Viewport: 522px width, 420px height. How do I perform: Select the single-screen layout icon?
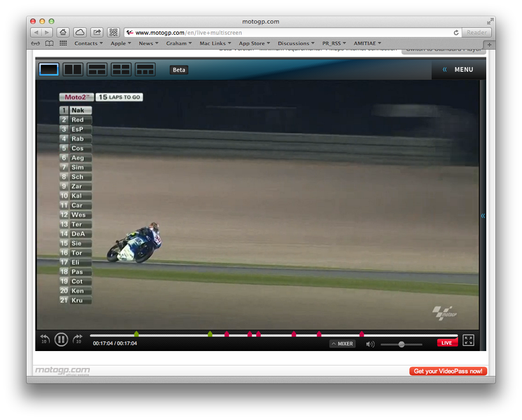49,70
